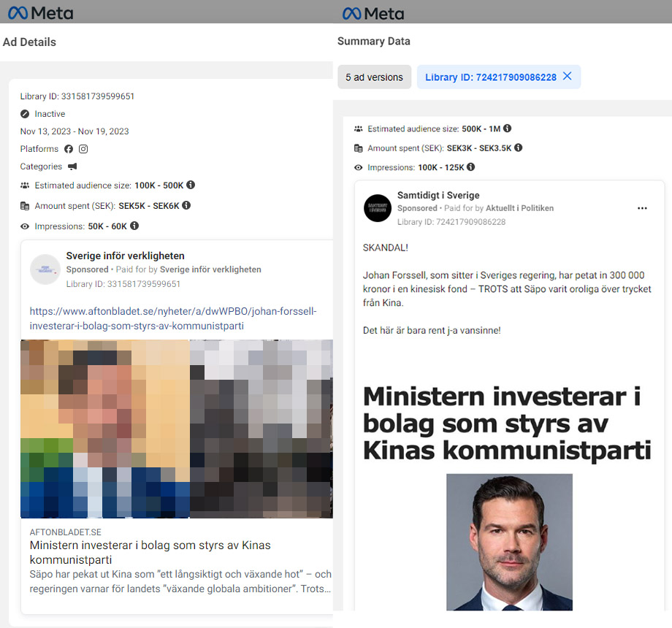Select the 5 ad versions tab
Screen dimensions: 672x628
(x=374, y=77)
